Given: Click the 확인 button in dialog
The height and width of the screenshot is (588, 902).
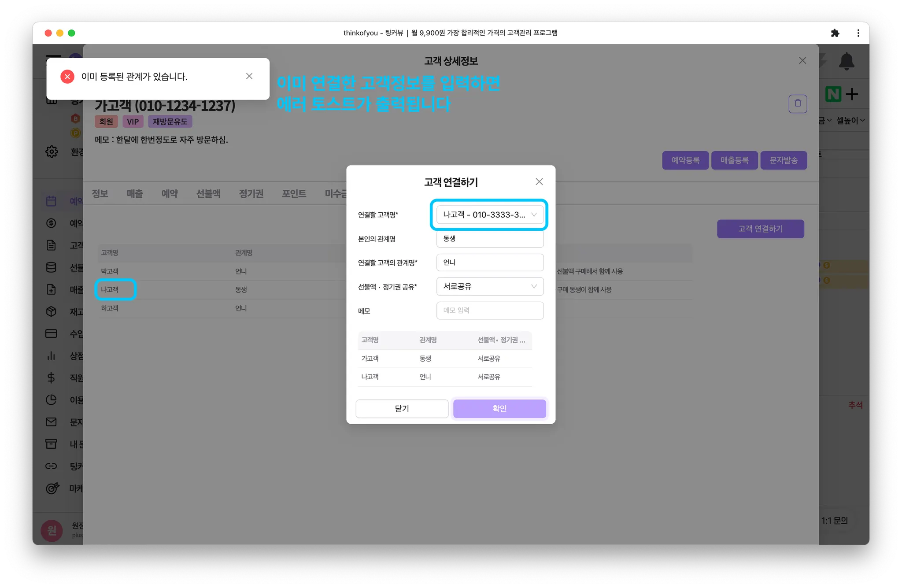Looking at the screenshot, I should (499, 408).
